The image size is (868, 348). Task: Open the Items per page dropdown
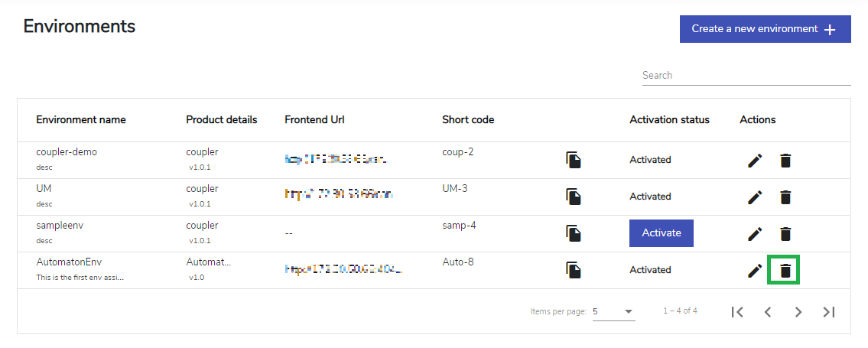point(613,311)
